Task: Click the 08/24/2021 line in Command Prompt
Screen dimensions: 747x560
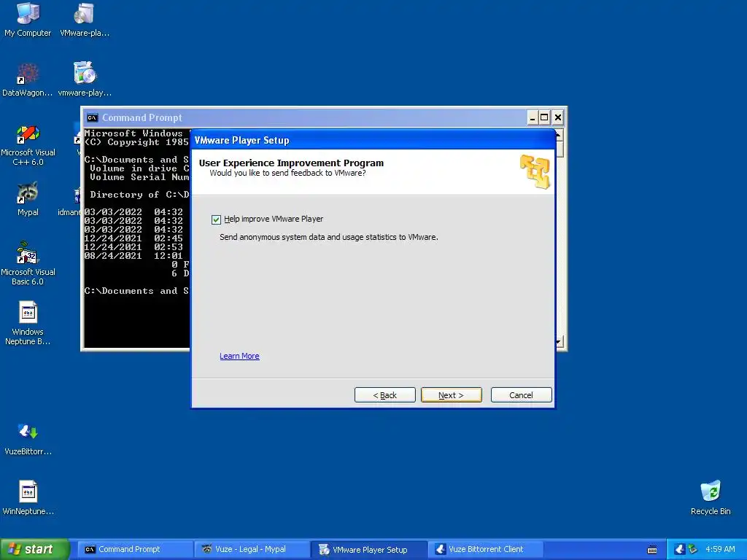Action: click(x=133, y=256)
